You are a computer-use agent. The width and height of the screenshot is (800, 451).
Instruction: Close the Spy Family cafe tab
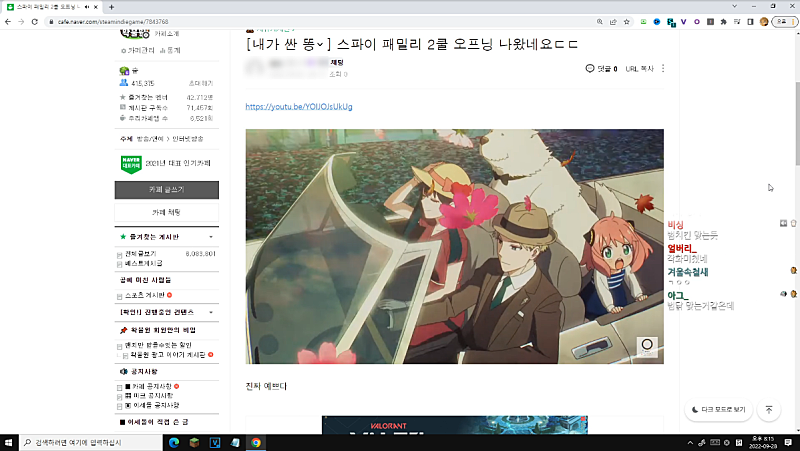tap(96, 7)
